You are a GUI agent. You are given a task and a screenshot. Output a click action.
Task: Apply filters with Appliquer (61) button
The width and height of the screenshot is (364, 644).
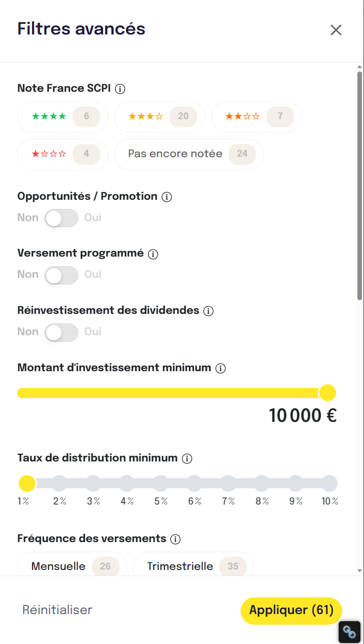pos(291,611)
